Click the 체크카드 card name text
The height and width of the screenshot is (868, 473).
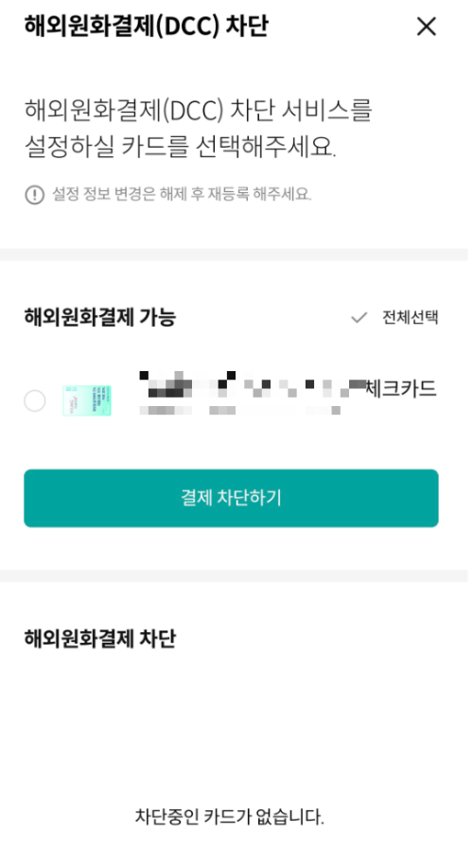coord(401,389)
